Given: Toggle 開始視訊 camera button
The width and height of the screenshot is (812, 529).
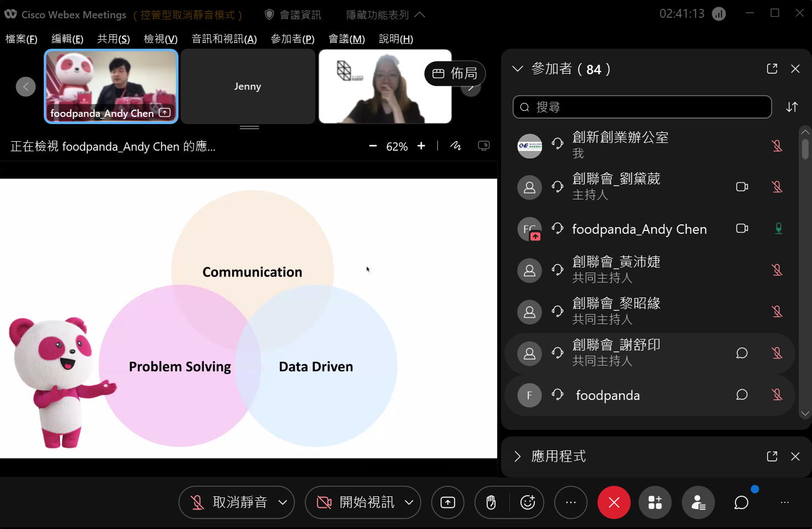Looking at the screenshot, I should (x=355, y=502).
